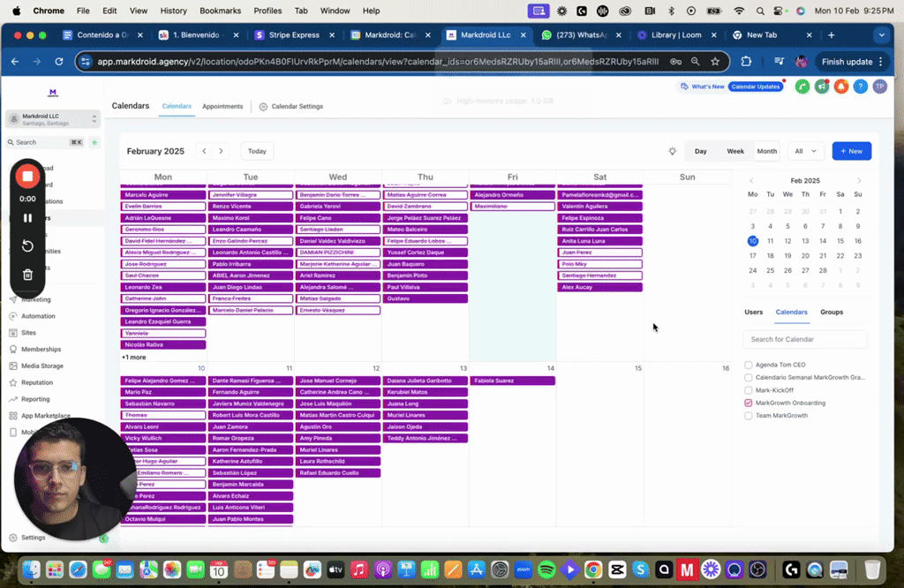The height and width of the screenshot is (588, 904).
Task: Click the green phone dialer icon
Action: pyautogui.click(x=802, y=87)
